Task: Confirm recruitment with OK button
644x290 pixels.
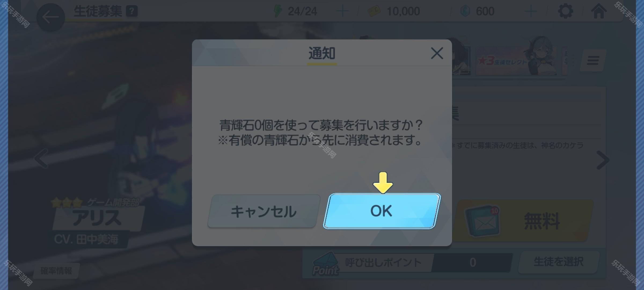Action: [x=382, y=211]
